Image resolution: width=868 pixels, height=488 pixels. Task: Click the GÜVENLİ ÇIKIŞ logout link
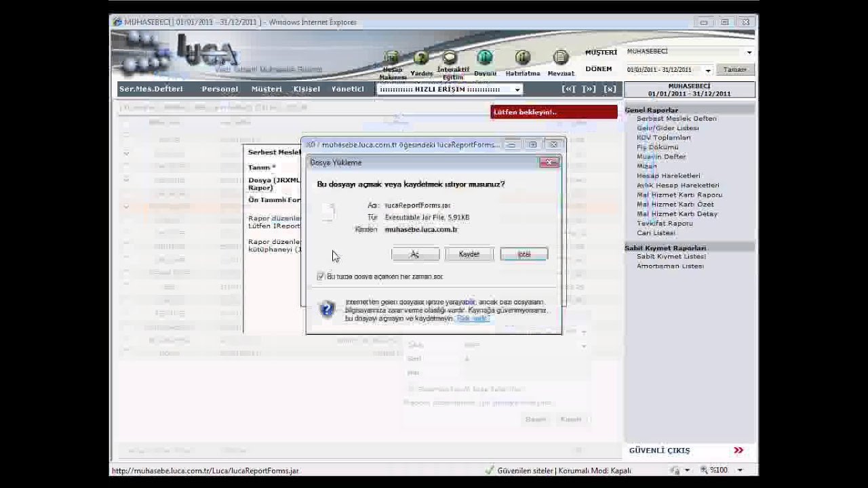(659, 450)
